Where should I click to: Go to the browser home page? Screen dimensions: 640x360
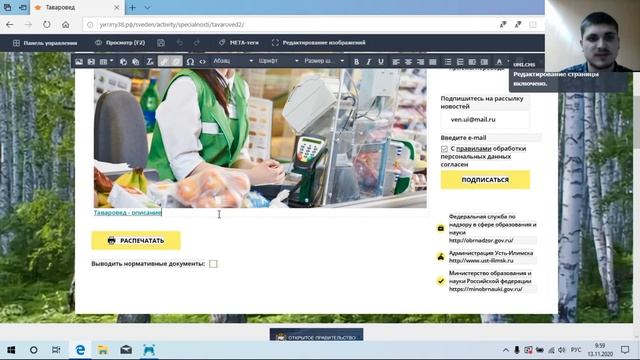click(x=65, y=24)
